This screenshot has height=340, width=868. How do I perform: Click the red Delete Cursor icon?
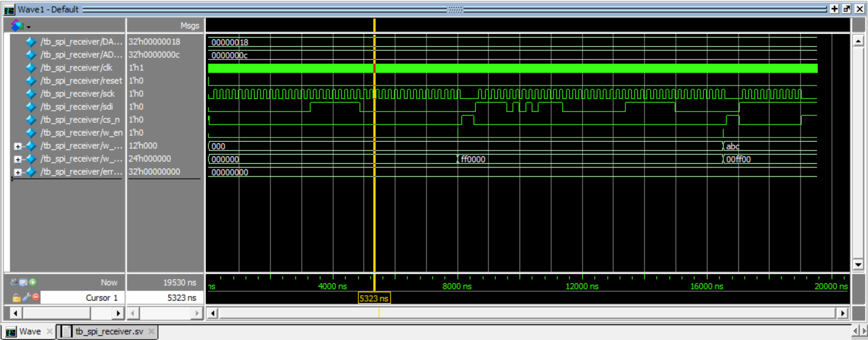[x=36, y=297]
